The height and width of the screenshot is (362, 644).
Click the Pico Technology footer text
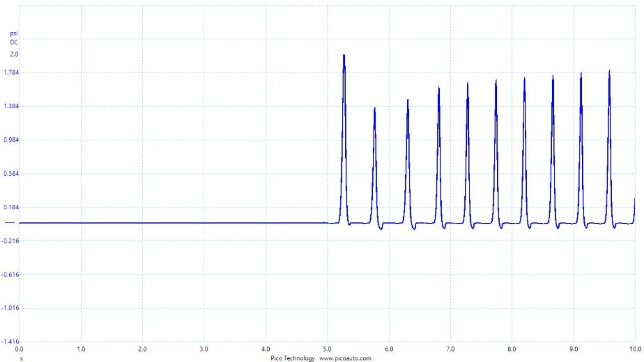pos(293,358)
